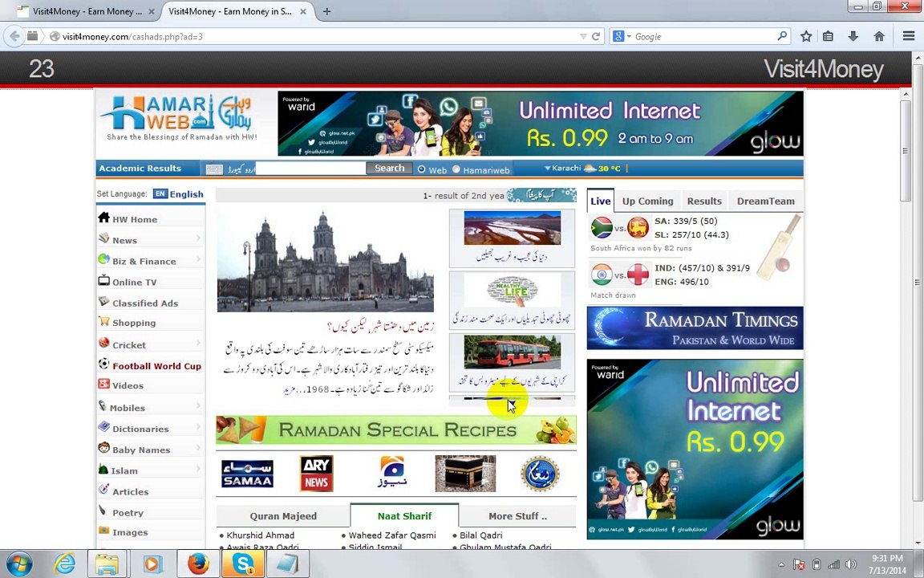The image size is (924, 578).
Task: Expand the Dictionaries sidebar submenu
Action: [198, 427]
